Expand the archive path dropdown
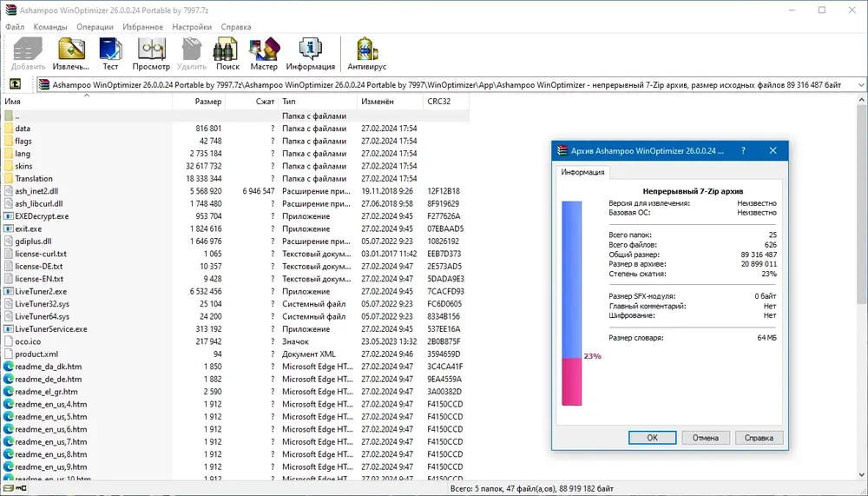 (861, 85)
